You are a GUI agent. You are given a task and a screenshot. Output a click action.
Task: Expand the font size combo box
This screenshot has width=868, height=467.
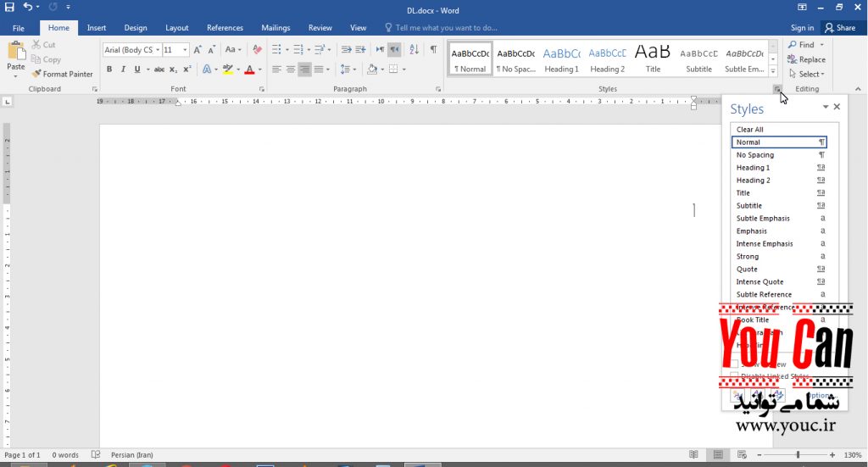pyautogui.click(x=185, y=50)
